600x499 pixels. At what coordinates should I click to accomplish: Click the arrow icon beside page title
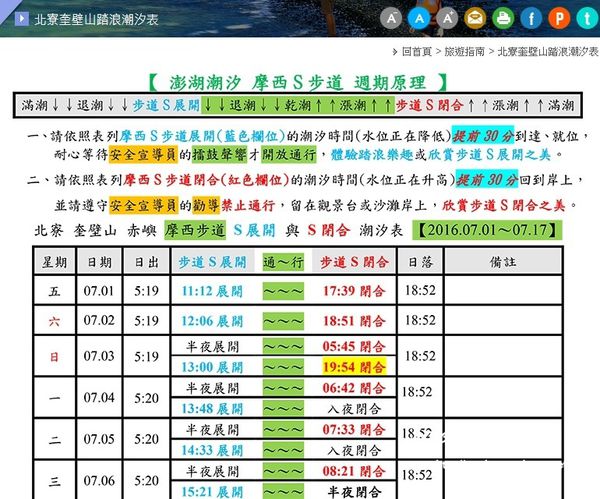(21, 18)
